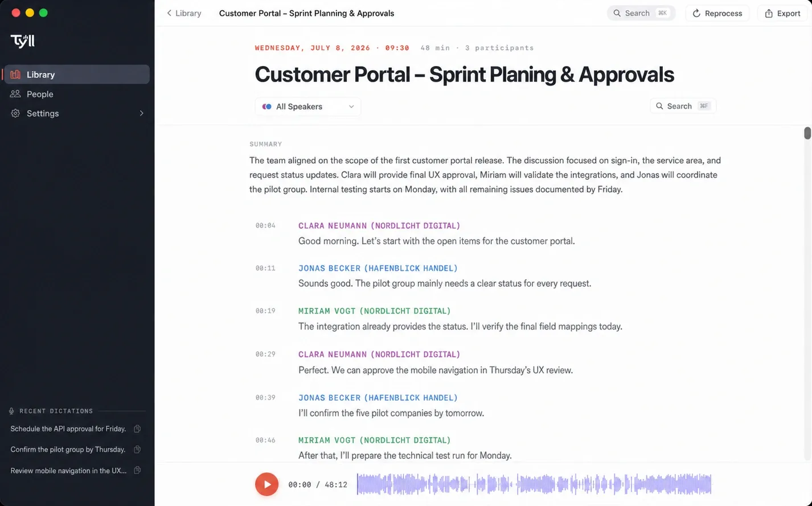Click the transcript Search box with ⌘F

(x=683, y=106)
